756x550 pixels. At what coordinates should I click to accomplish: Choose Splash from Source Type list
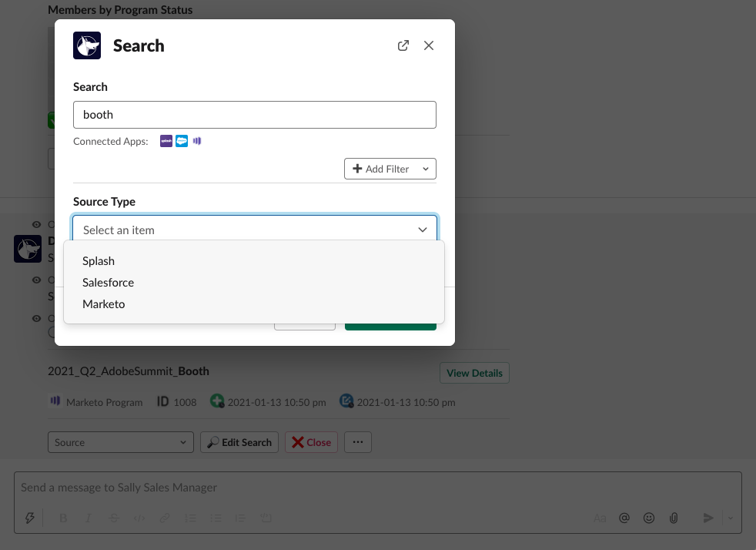coord(99,261)
